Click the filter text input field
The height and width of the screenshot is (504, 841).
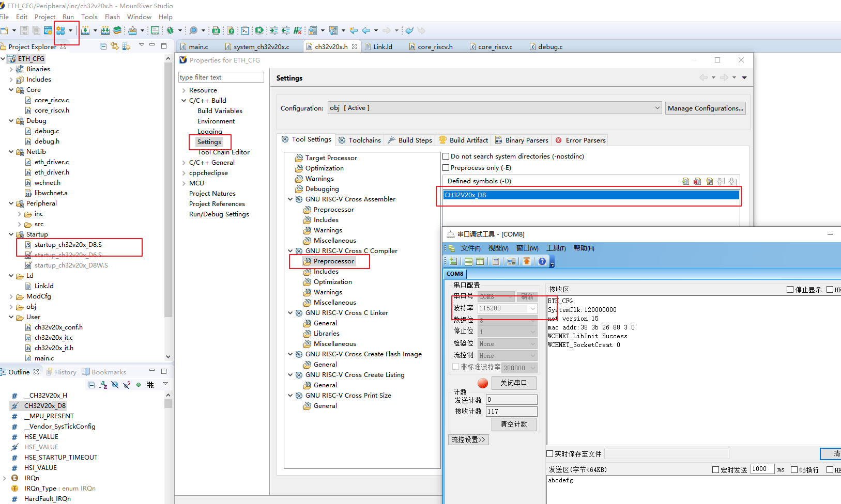click(221, 77)
